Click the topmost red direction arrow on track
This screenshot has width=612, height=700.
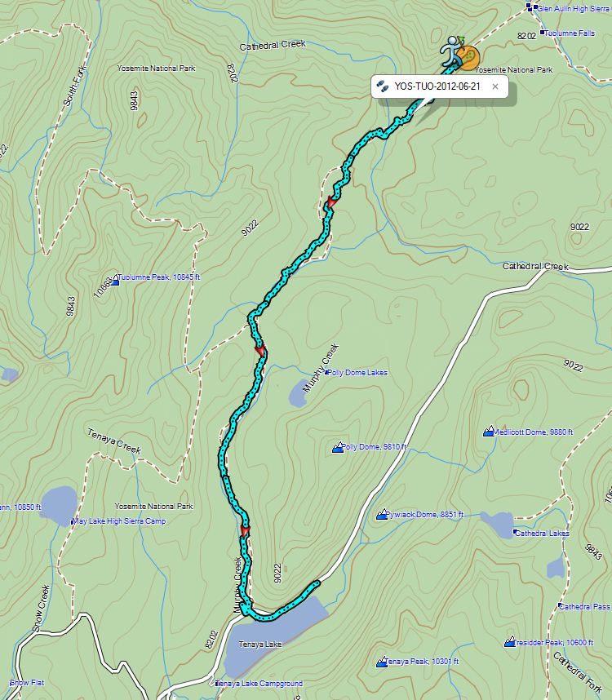click(x=330, y=202)
